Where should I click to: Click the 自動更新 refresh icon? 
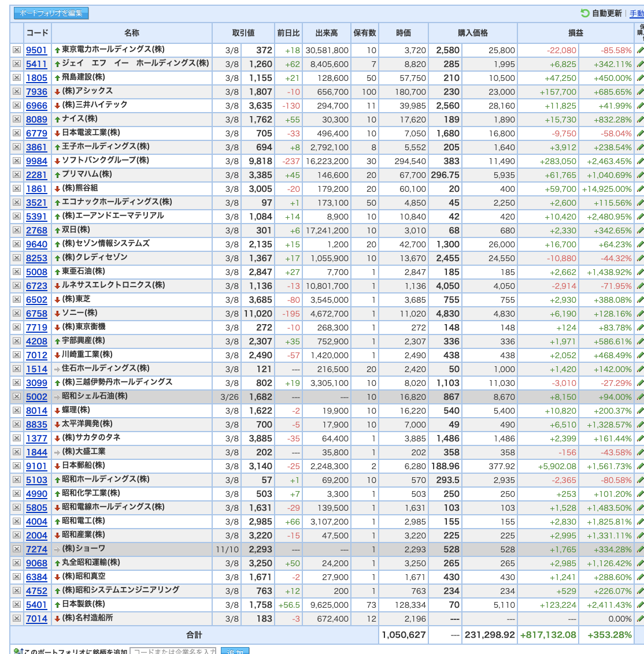click(584, 13)
